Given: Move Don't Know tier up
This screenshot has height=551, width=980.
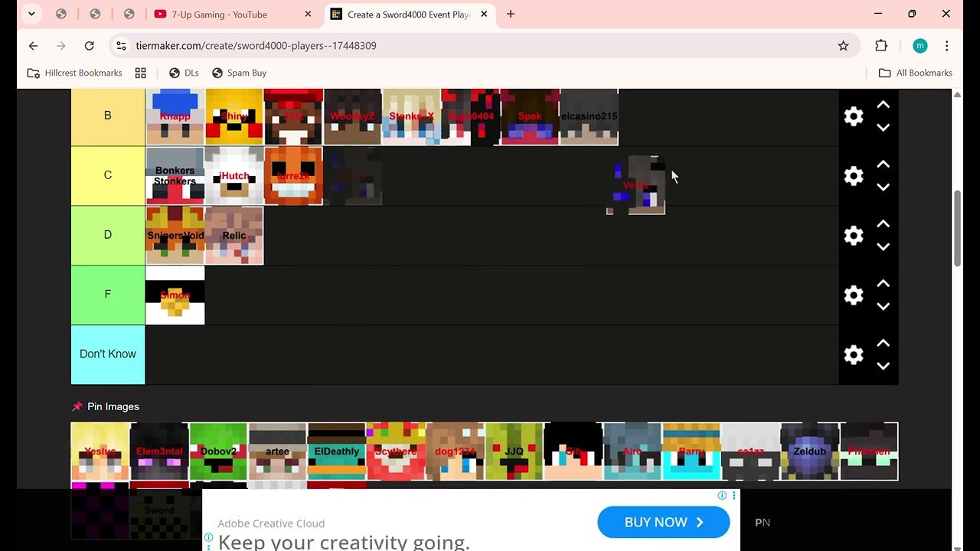Looking at the screenshot, I should click(884, 344).
